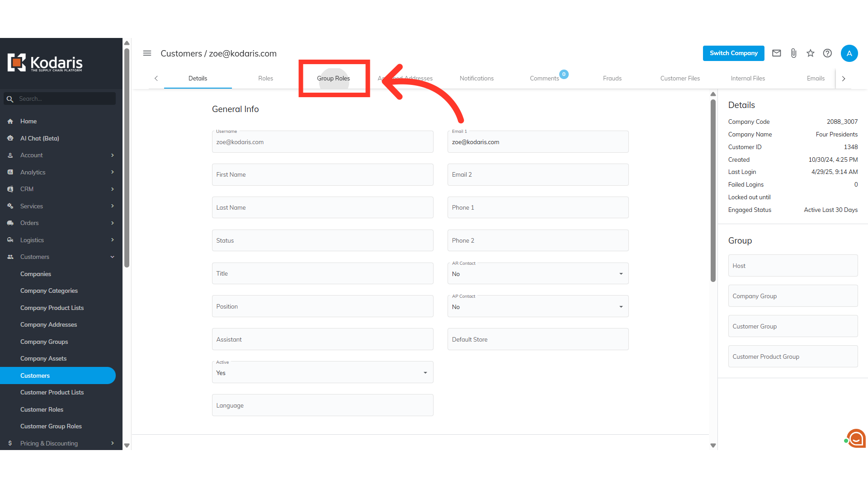
Task: Click the paperclip attachments icon
Action: pos(793,53)
